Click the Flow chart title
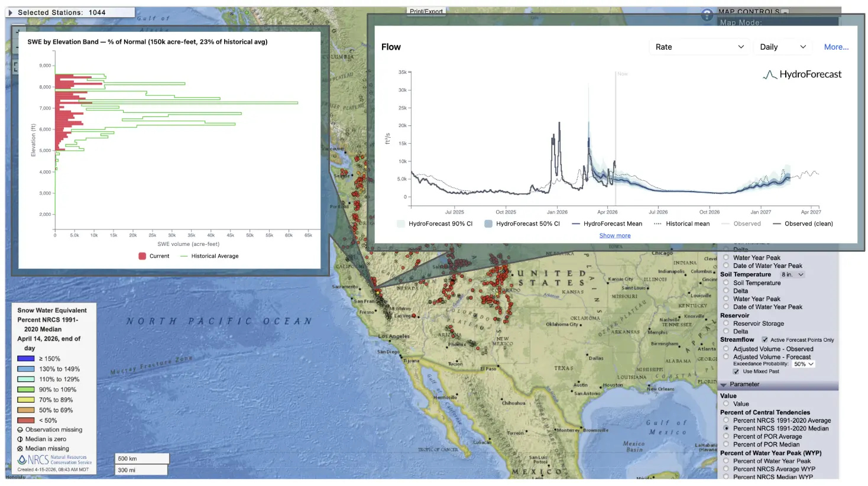868x486 pixels. click(391, 47)
